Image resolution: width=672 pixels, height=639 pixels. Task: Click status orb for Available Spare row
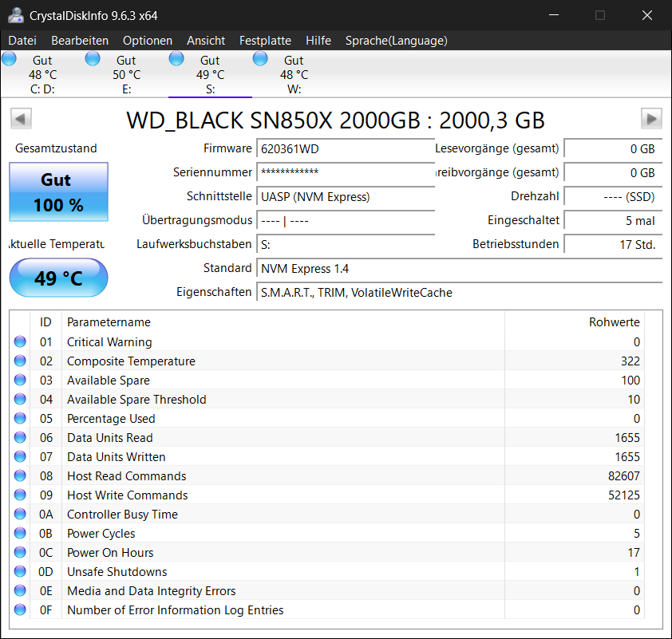point(20,380)
